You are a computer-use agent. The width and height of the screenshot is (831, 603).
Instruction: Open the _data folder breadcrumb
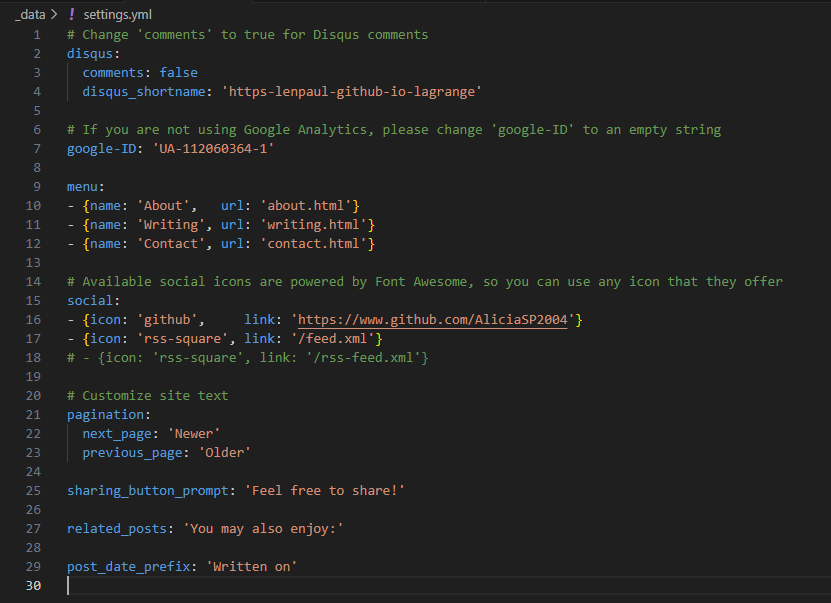pos(30,14)
